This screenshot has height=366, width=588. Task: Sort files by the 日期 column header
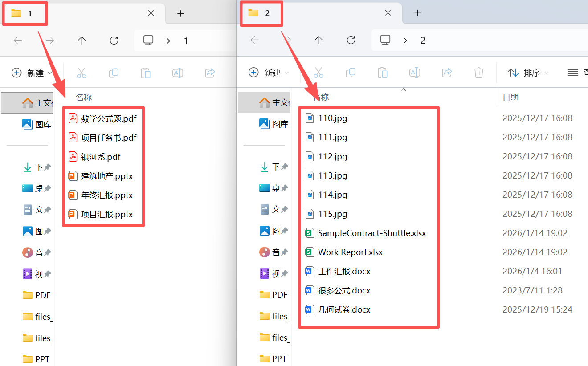(510, 97)
